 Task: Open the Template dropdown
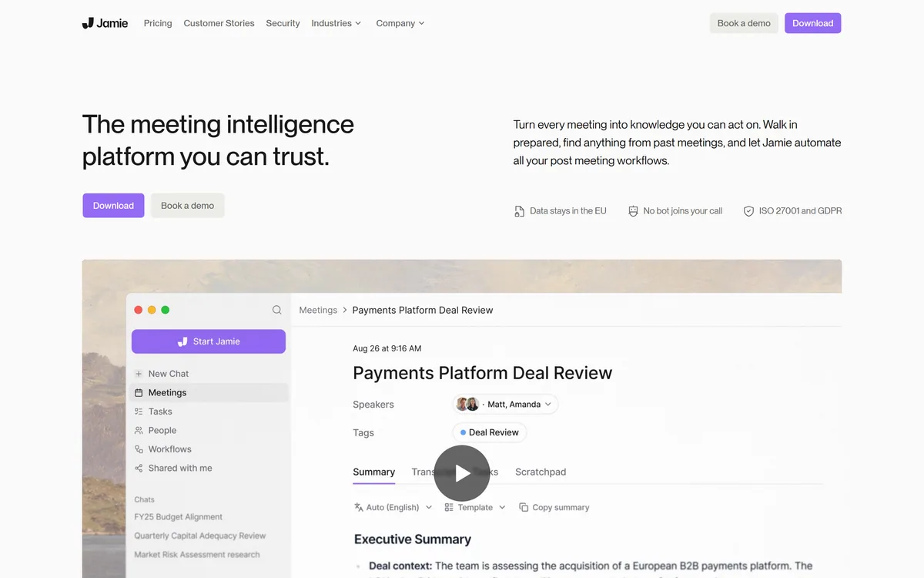(475, 507)
